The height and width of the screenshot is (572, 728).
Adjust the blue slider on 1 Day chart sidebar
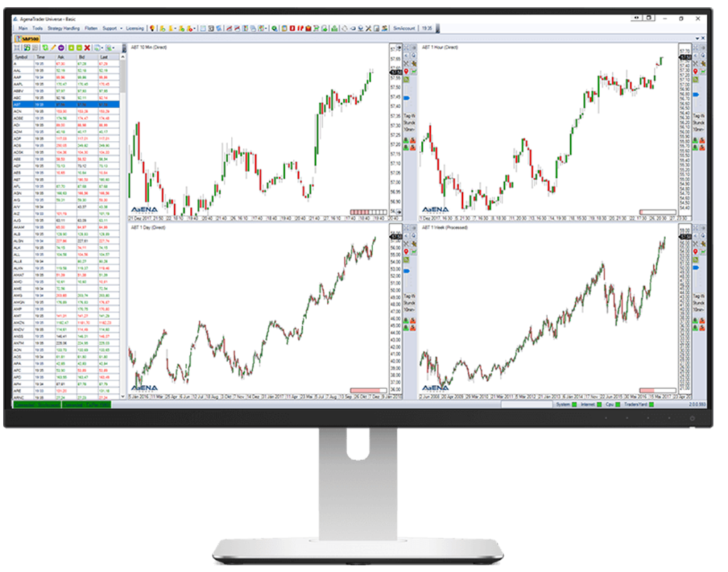406,270
